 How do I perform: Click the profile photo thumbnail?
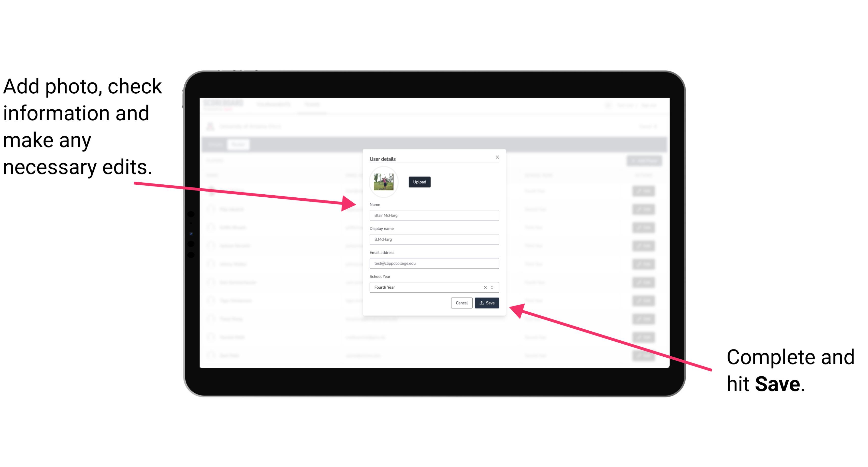[x=383, y=181]
